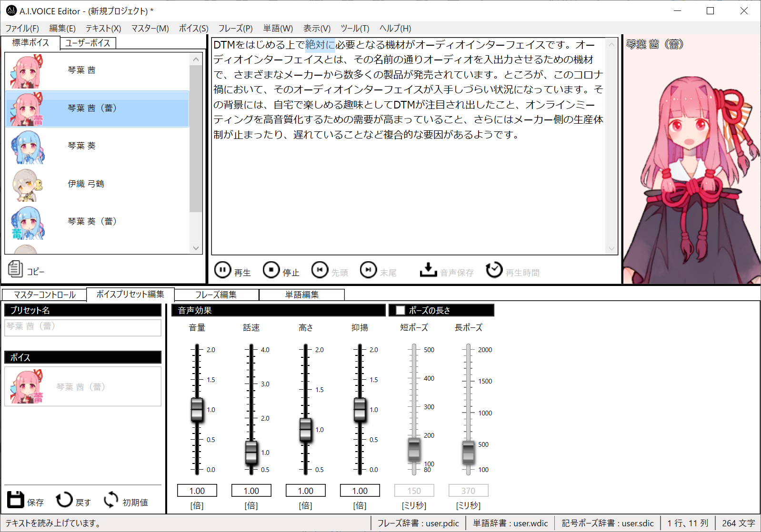Open the 表示(V) menu
Screen dimensions: 761x532
(317, 28)
